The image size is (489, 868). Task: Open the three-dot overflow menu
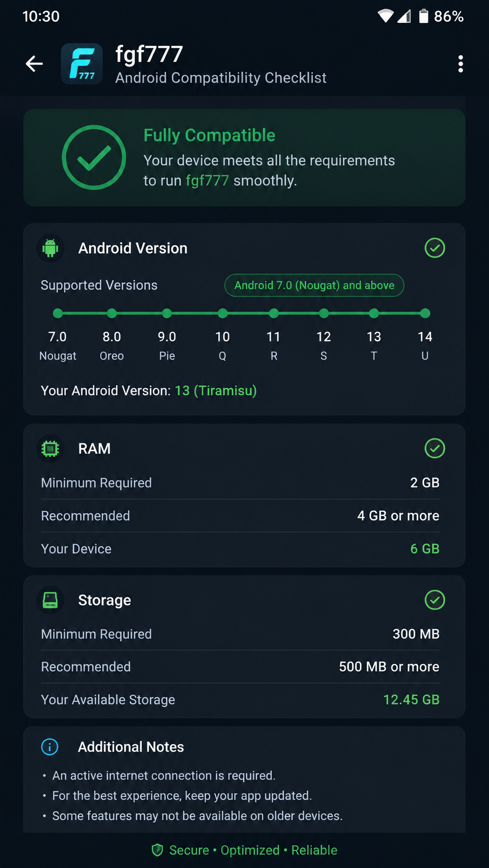click(x=460, y=64)
